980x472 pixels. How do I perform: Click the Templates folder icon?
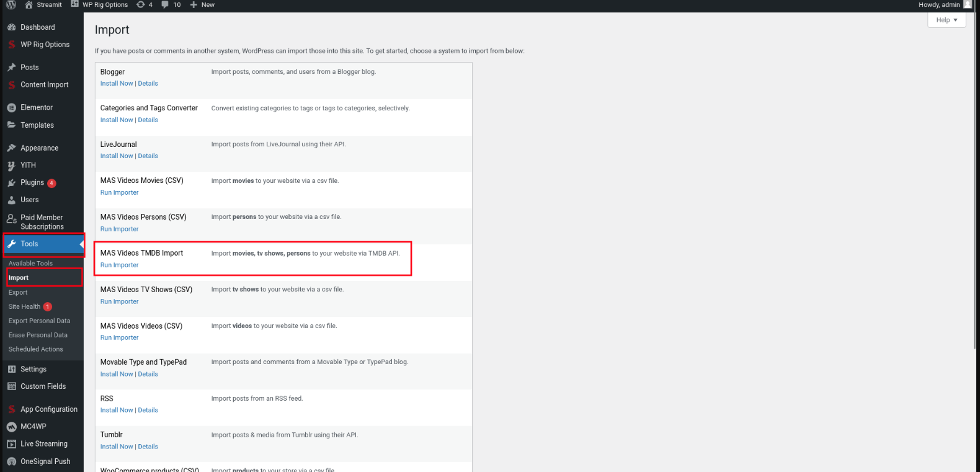click(x=11, y=125)
